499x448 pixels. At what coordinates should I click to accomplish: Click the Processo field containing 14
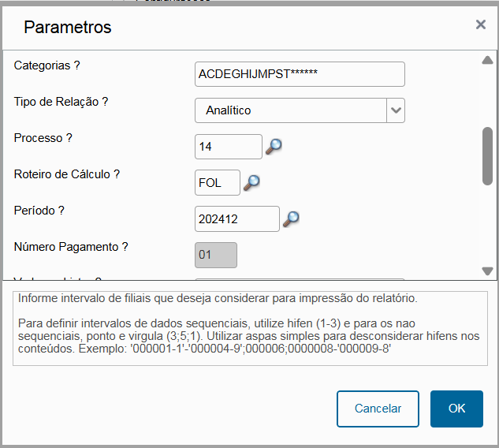[229, 147]
